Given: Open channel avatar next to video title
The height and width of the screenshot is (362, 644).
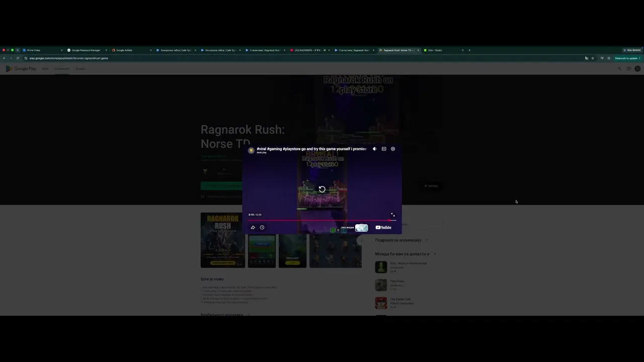Looking at the screenshot, I should [251, 150].
